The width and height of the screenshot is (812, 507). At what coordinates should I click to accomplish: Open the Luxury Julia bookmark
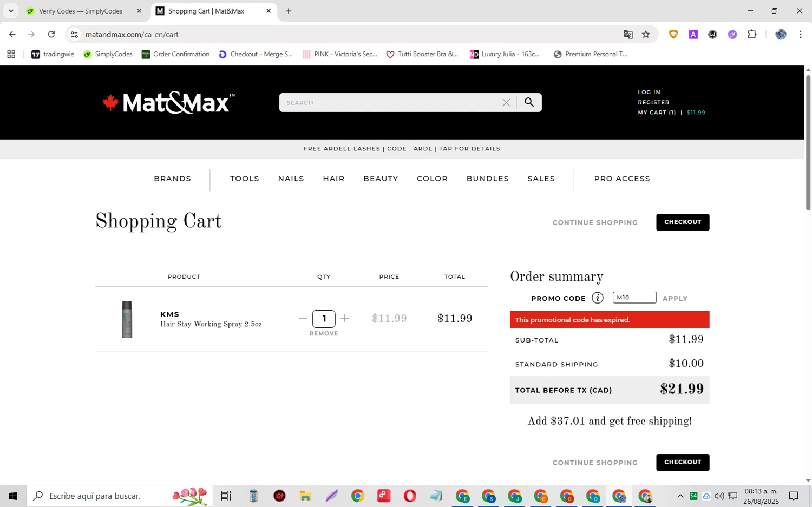coord(505,54)
